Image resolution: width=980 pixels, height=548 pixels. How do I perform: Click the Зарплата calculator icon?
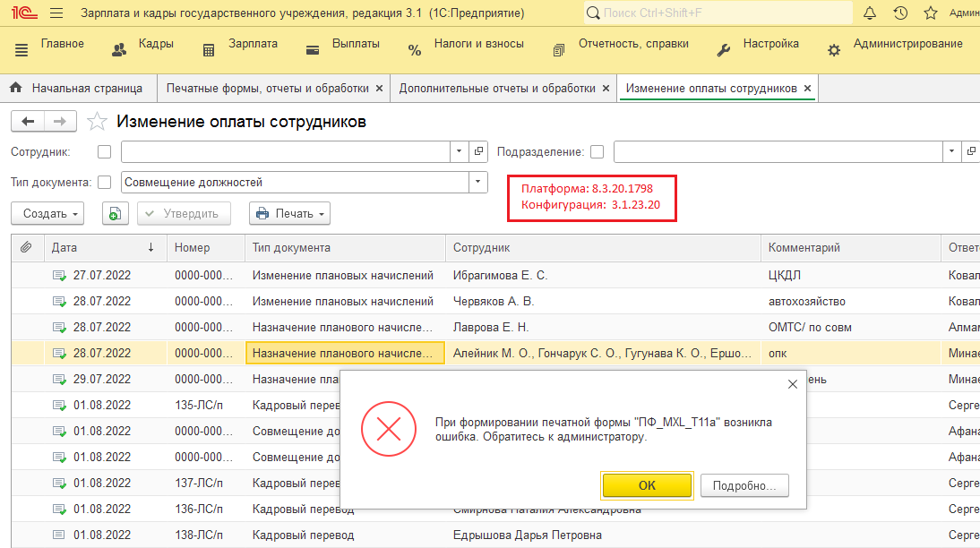[x=209, y=51]
